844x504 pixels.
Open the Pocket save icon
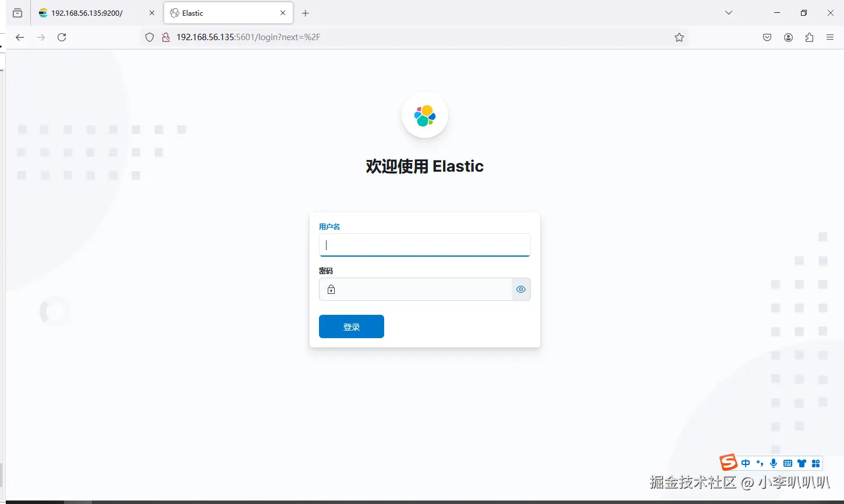click(x=767, y=37)
